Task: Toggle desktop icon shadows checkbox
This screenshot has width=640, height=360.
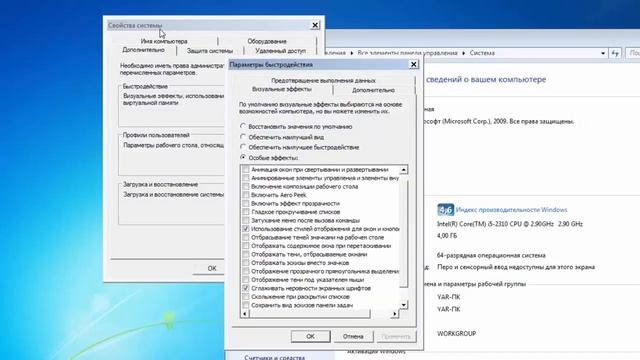Action: [246, 237]
